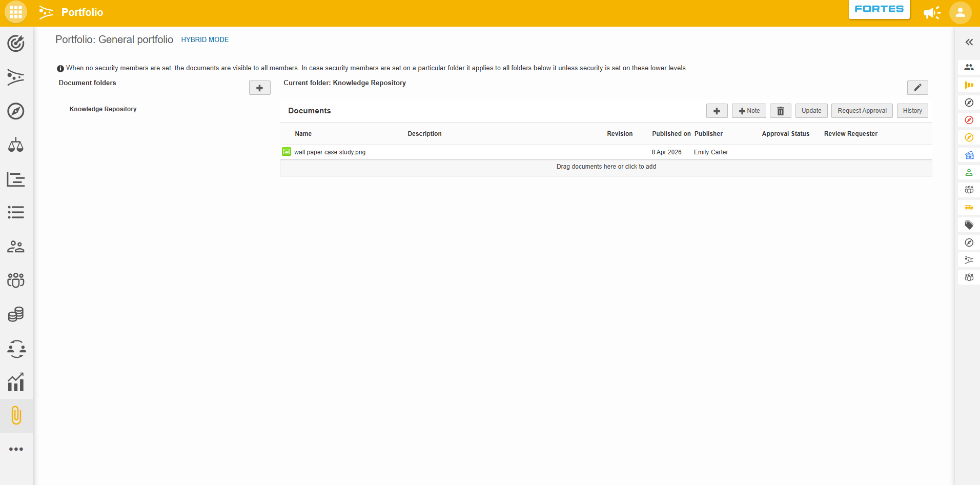Click the FORTES logo

pyautogui.click(x=879, y=9)
